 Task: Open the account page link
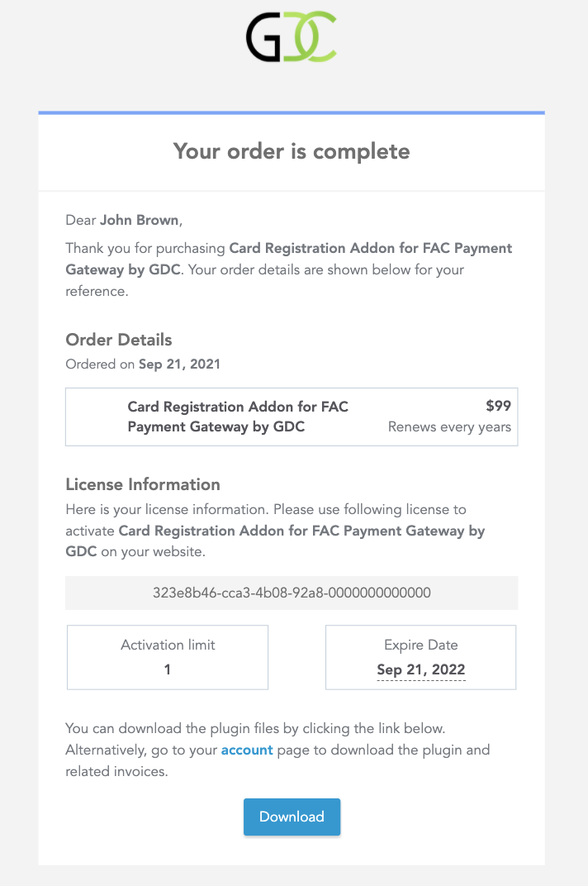tap(247, 750)
